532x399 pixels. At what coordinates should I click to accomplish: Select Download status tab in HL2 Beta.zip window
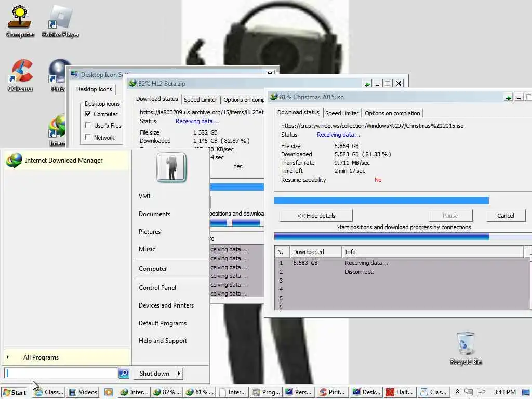coord(157,99)
